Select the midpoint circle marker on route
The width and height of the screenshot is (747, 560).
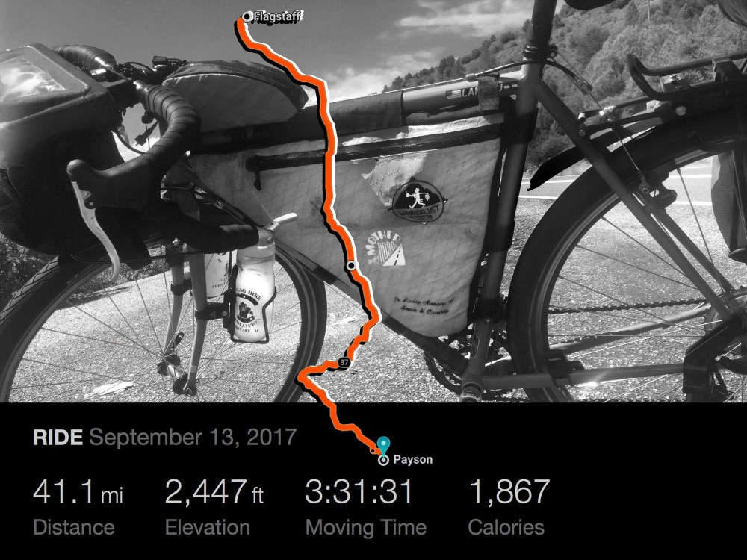pos(352,266)
